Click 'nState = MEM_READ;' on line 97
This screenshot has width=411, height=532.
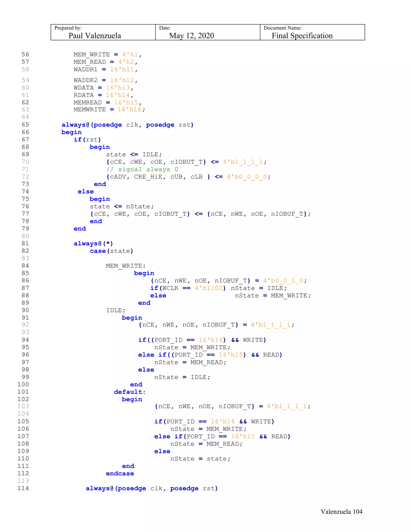[x=190, y=362]
